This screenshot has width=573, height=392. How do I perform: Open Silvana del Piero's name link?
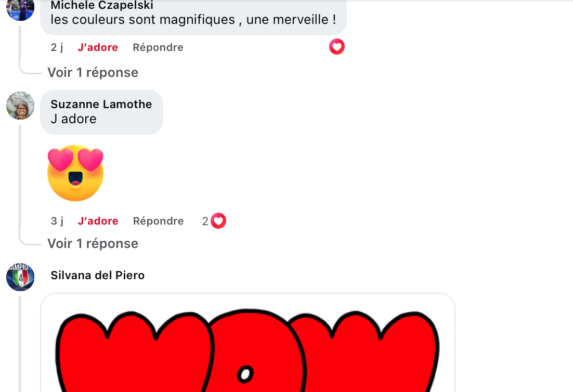[98, 275]
